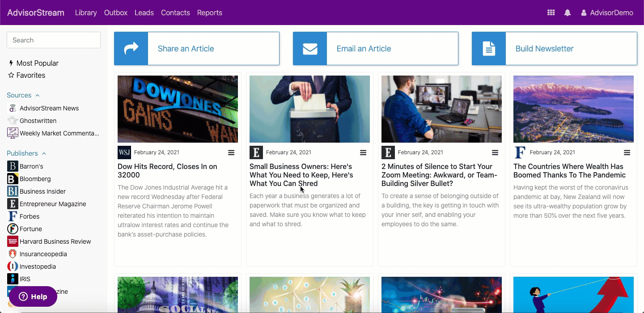Click the Investopedia publisher icon

point(13,266)
